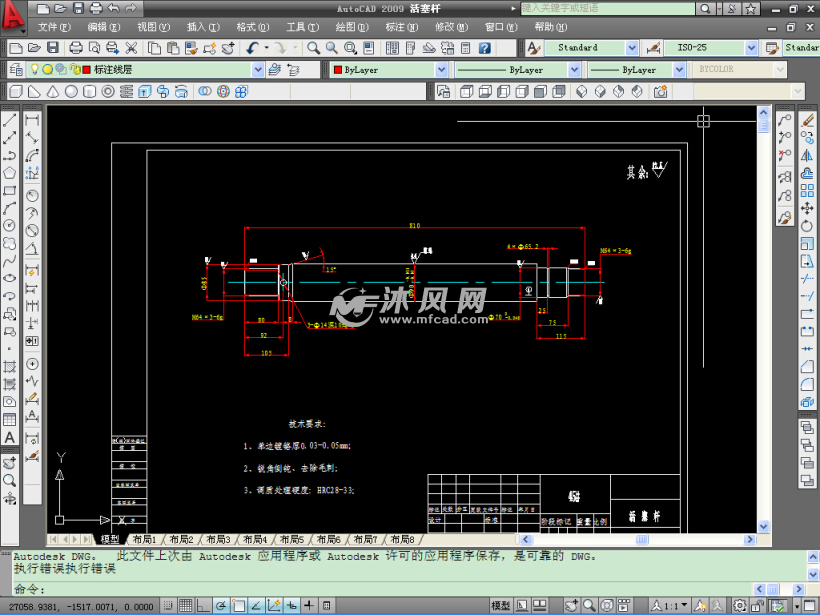
Task: Select the Move tool in modify toolbar
Action: pyautogui.click(x=808, y=208)
